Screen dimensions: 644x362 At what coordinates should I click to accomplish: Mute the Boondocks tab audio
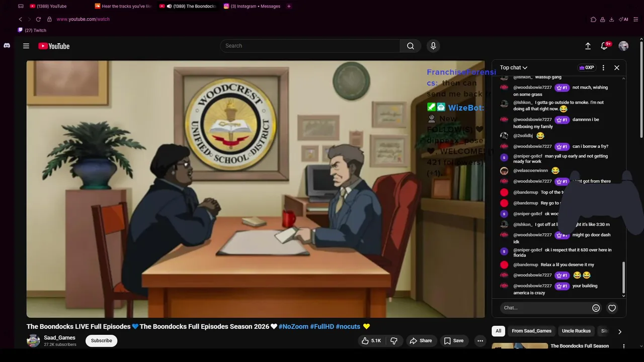point(169,6)
